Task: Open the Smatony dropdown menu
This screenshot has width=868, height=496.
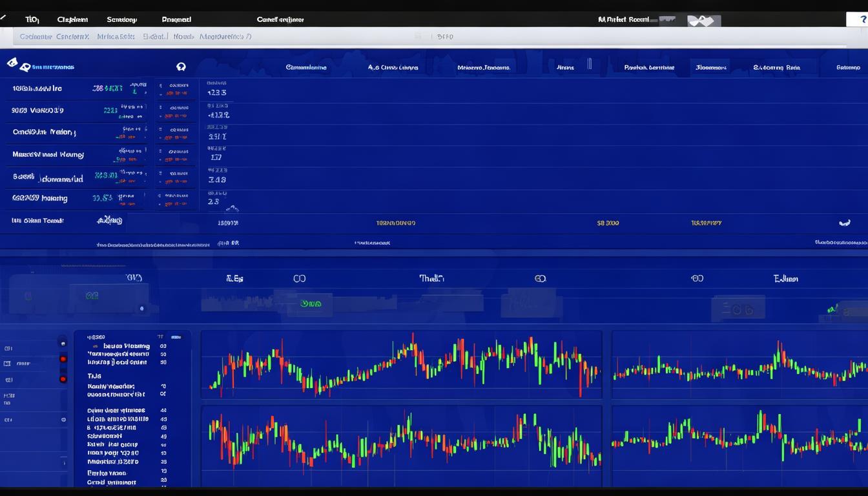Action: pyautogui.click(x=121, y=20)
